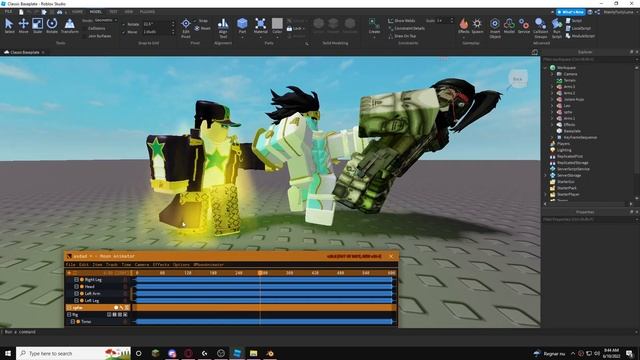This screenshot has width=640, height=360.
Task: Insert a new LocalScript
Action: click(x=578, y=28)
